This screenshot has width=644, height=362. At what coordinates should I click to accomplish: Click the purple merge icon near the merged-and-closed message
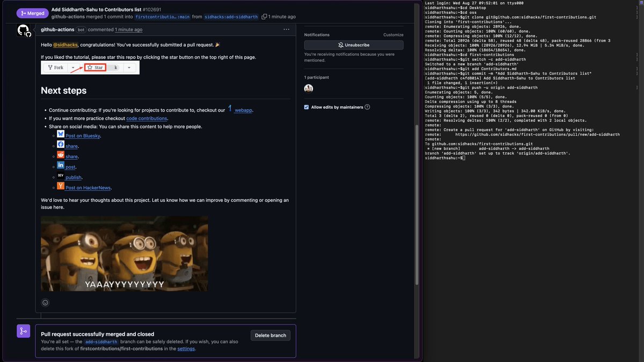[x=23, y=331]
